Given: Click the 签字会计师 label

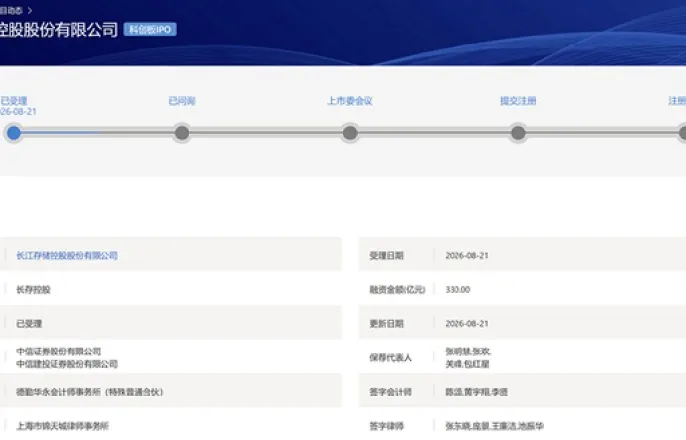Looking at the screenshot, I should [x=391, y=392].
